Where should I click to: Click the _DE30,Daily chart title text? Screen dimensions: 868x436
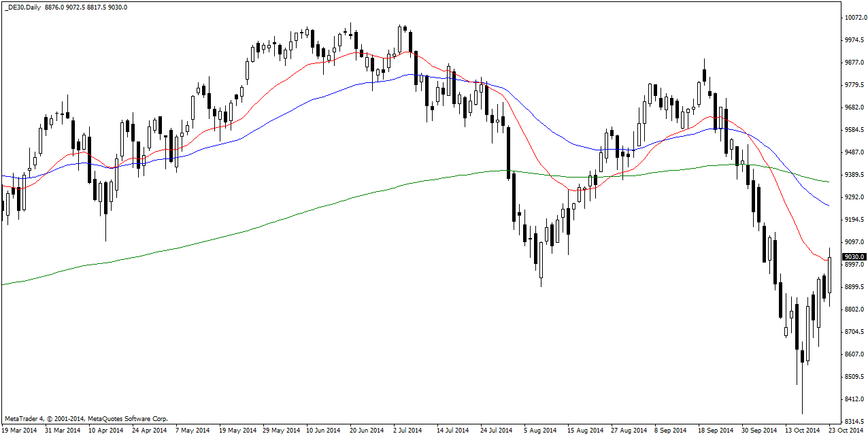click(24, 7)
